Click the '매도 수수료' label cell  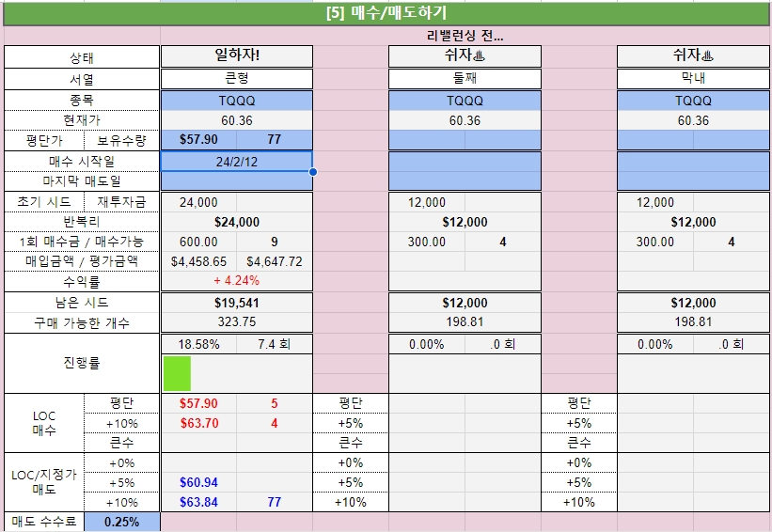coord(44,522)
